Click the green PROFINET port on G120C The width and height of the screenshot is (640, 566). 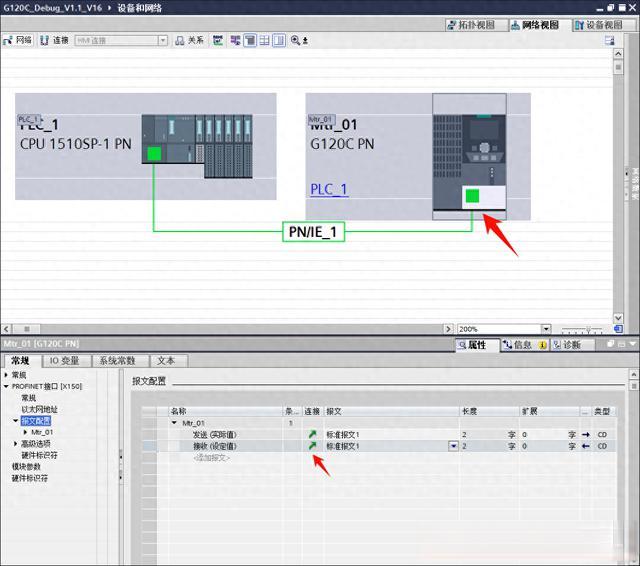[x=472, y=196]
